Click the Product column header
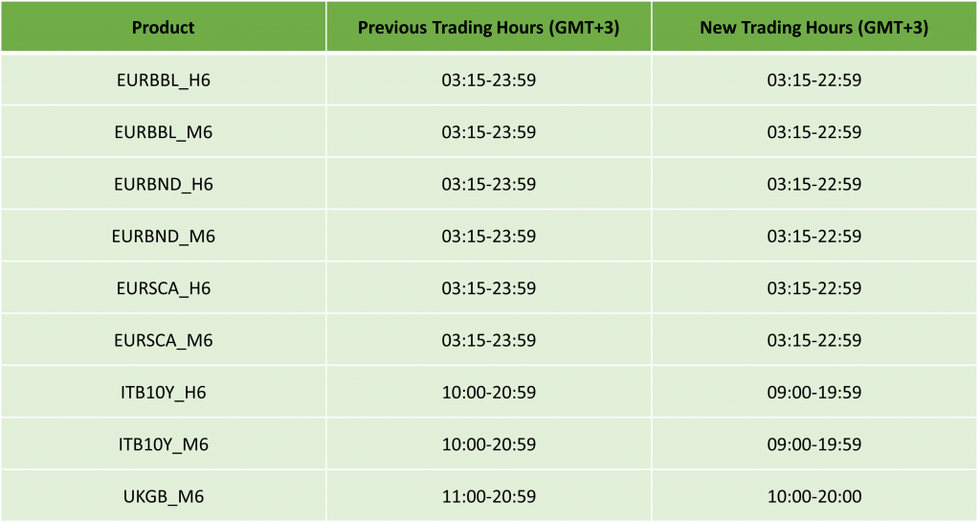Image resolution: width=980 pixels, height=523 pixels. pyautogui.click(x=163, y=27)
